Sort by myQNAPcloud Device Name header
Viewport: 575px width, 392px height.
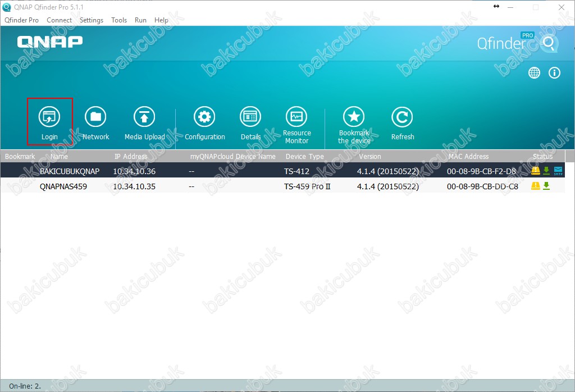coord(233,156)
